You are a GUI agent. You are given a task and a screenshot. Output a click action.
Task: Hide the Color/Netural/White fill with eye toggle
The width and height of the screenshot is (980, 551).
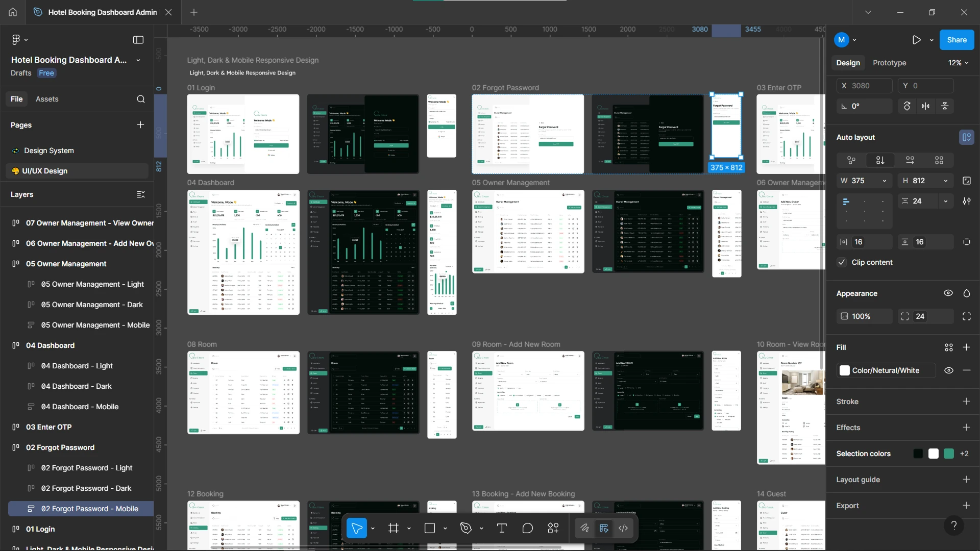pyautogui.click(x=949, y=370)
